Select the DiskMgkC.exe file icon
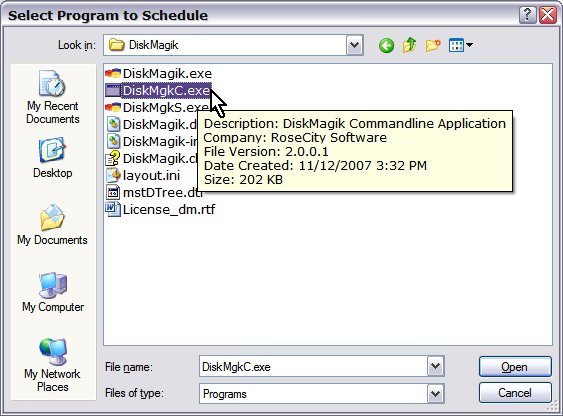Screen dimensions: 563x416 click(113, 90)
